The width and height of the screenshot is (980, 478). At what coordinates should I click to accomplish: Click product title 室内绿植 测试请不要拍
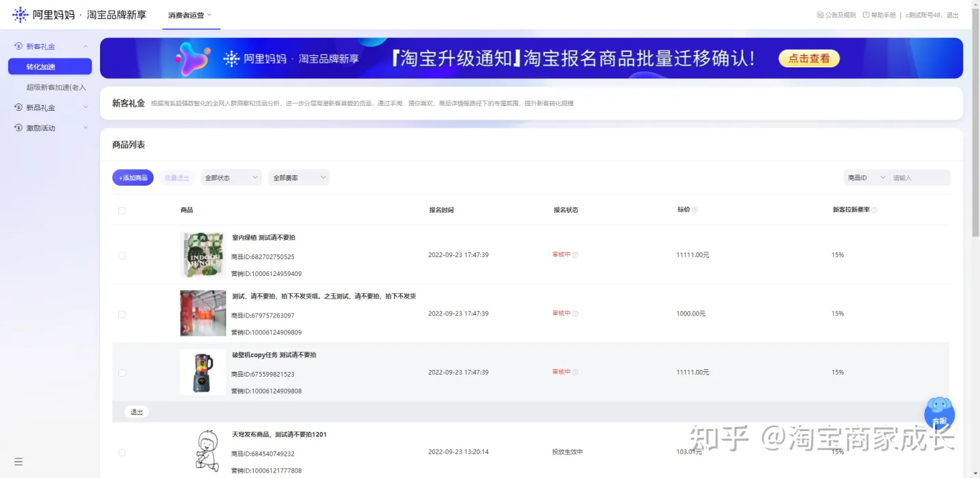click(x=263, y=238)
